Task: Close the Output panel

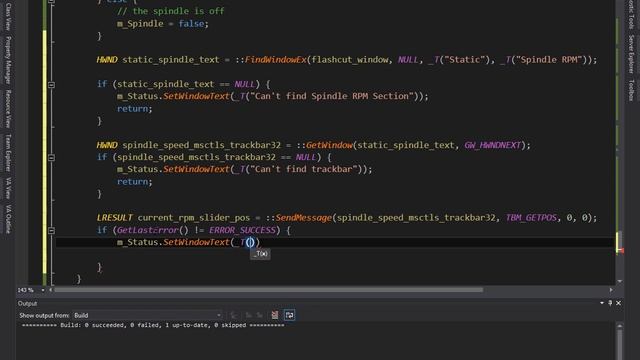Action: 618,303
